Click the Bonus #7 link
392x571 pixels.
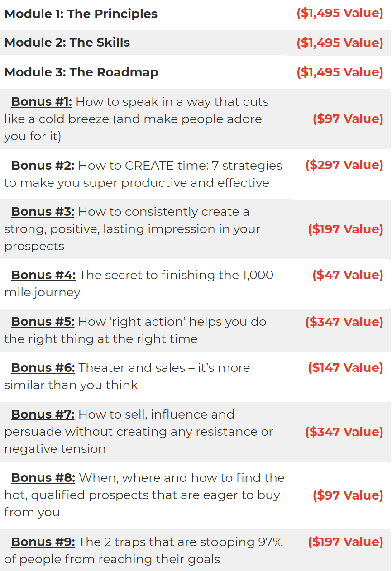43,414
